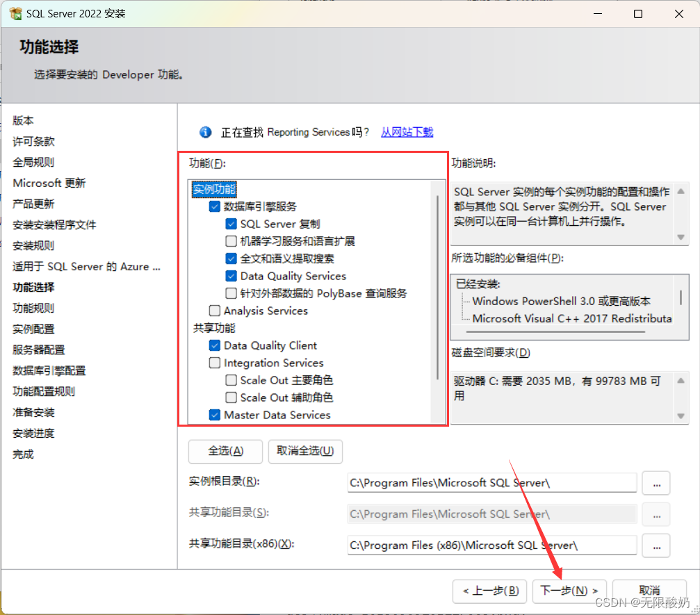The image size is (700, 615).
Task: Go to 实例配置 step in sidebar
Action: click(x=33, y=329)
